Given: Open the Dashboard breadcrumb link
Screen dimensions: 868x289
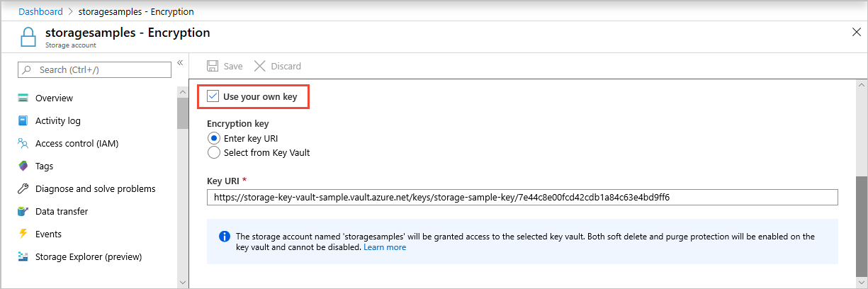Looking at the screenshot, I should click(x=40, y=12).
